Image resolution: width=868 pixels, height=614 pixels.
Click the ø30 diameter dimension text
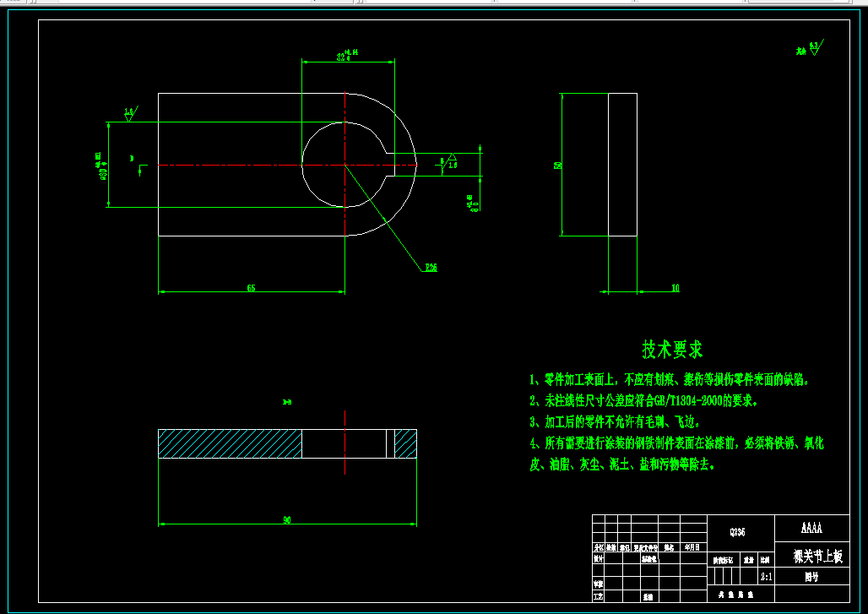[102, 166]
